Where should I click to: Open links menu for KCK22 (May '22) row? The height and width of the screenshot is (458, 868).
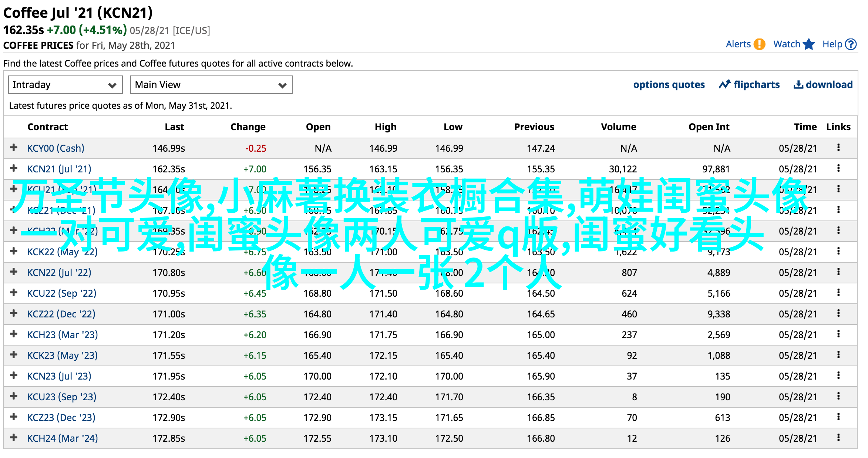[x=838, y=251]
